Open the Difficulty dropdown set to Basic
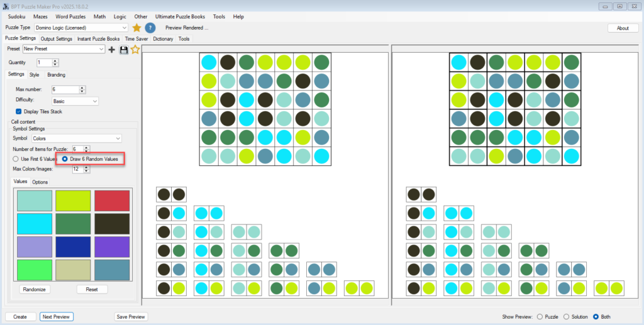 click(94, 101)
